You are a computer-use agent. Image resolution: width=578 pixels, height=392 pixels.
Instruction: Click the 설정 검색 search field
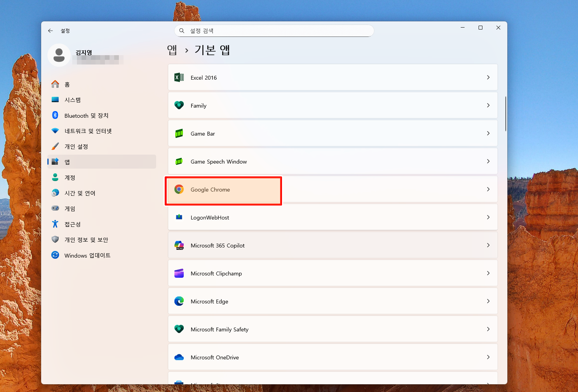(x=274, y=31)
